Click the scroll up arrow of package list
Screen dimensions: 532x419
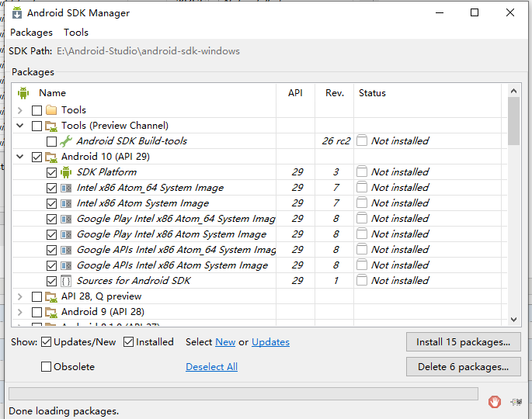513,91
